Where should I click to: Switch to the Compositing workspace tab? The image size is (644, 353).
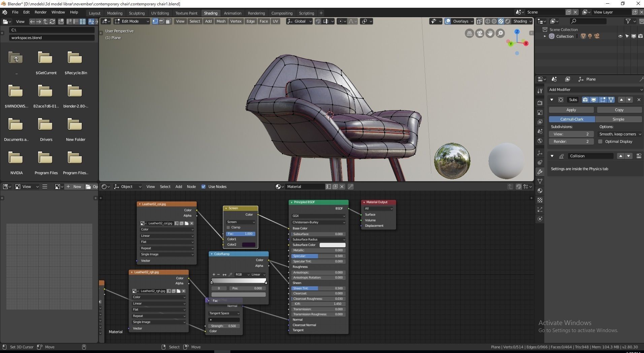(282, 13)
